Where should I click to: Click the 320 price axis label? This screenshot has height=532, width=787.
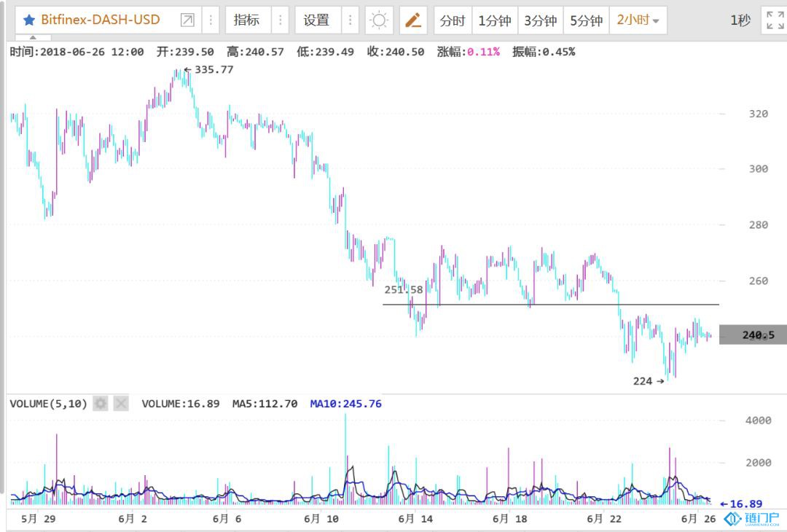759,114
